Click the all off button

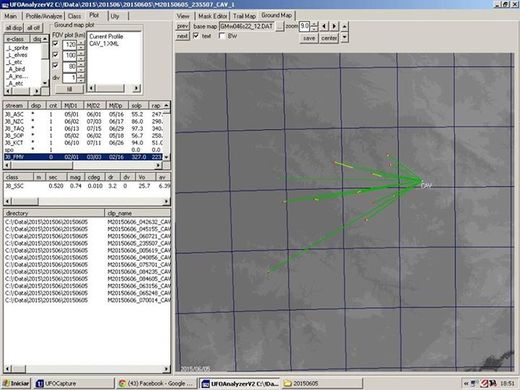click(x=33, y=28)
